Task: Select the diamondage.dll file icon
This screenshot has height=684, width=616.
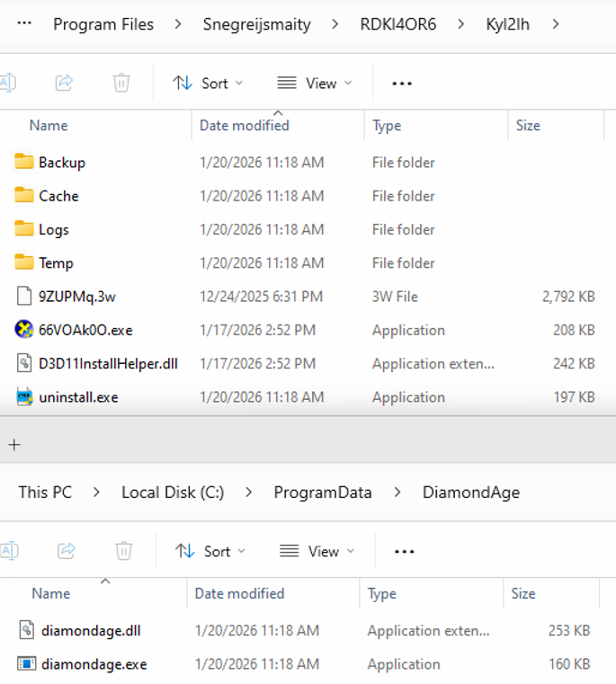Action: tap(27, 630)
